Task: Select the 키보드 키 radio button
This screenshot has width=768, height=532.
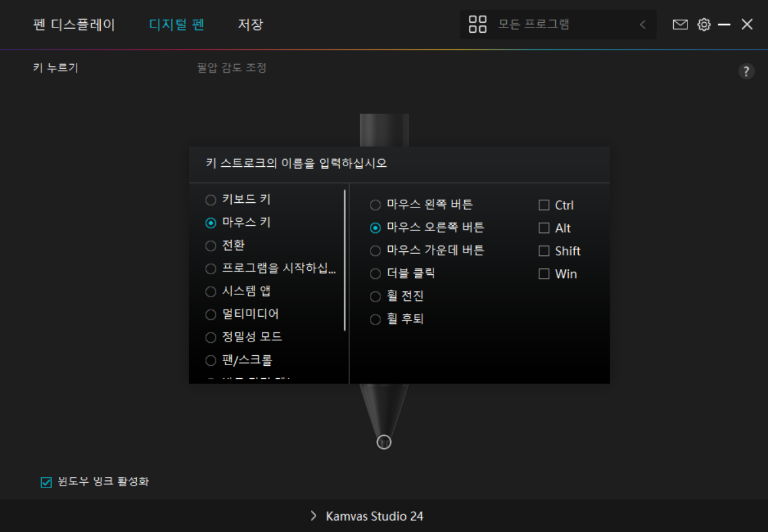Action: 211,199
